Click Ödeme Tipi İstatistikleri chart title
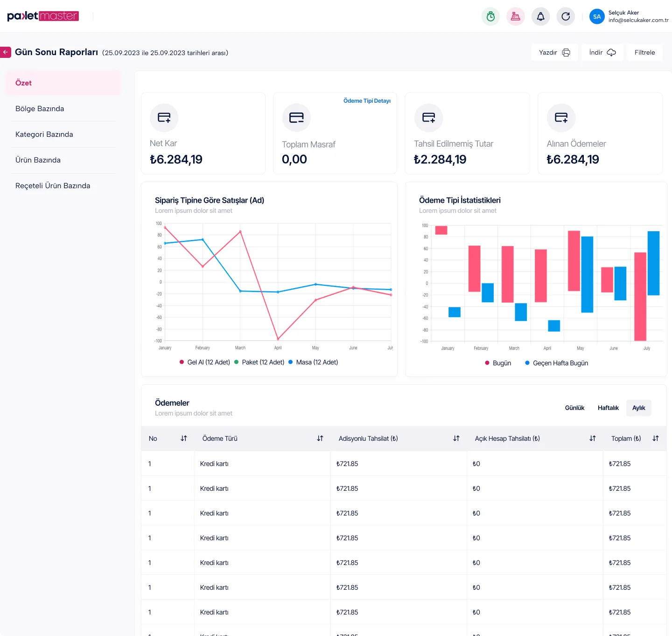The image size is (672, 636). coord(460,200)
